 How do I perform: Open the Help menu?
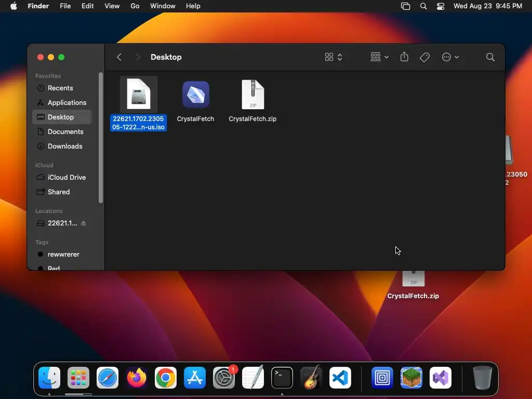(x=193, y=6)
